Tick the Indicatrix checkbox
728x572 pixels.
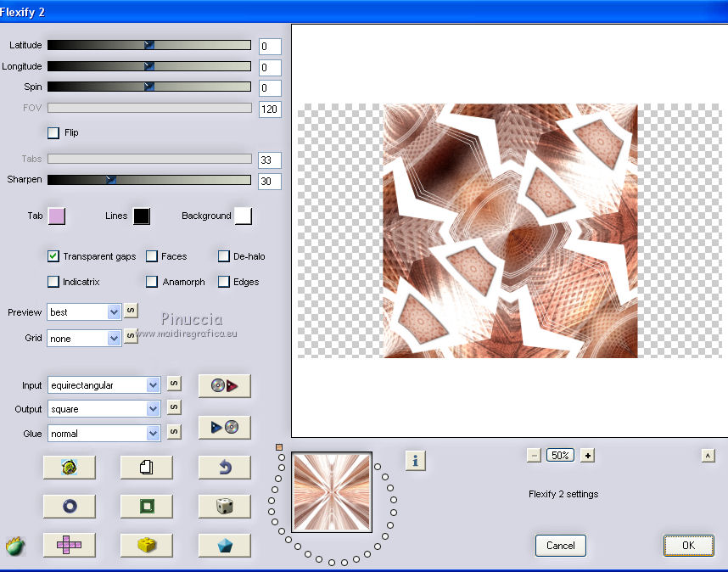pyautogui.click(x=53, y=282)
